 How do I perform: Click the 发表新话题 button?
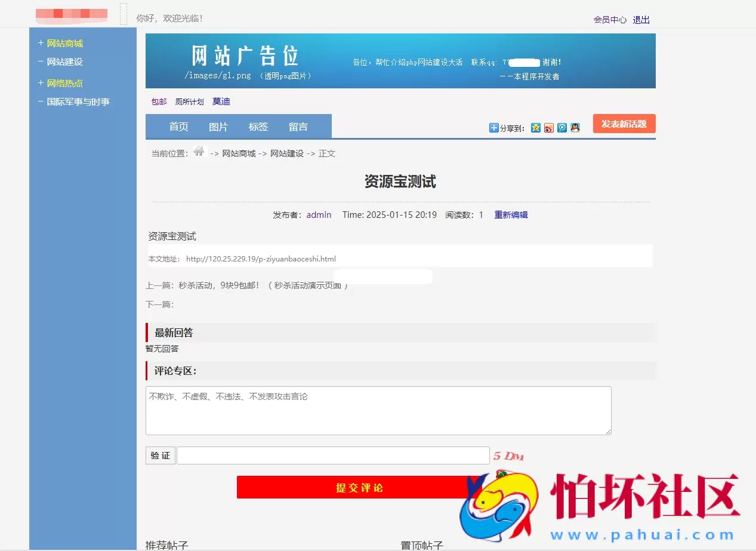[624, 124]
